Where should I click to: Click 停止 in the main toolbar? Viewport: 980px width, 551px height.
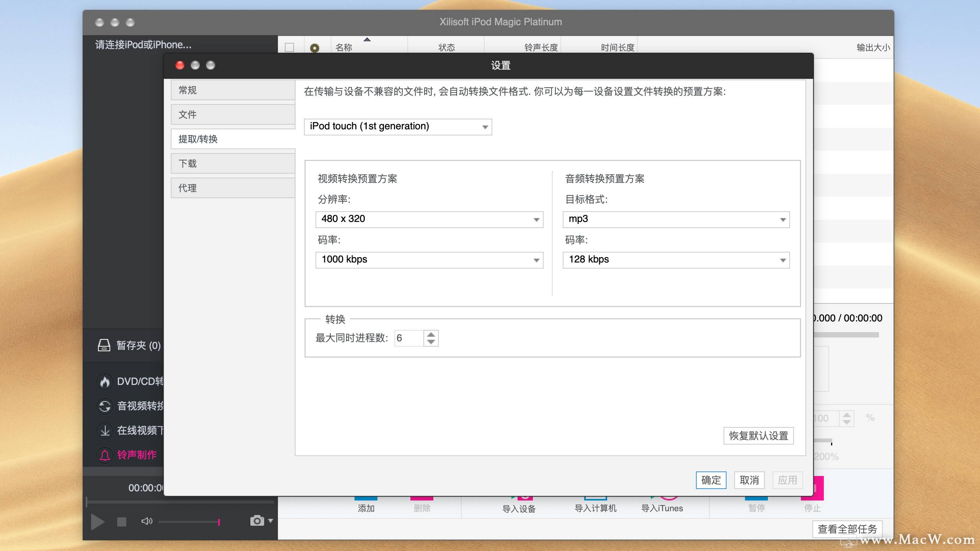pyautogui.click(x=812, y=508)
